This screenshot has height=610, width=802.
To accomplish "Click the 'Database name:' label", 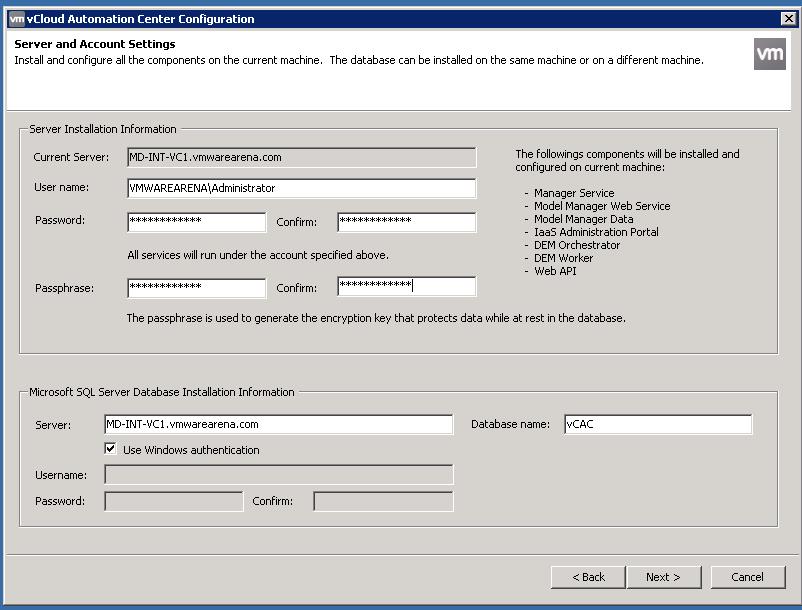I will click(510, 424).
